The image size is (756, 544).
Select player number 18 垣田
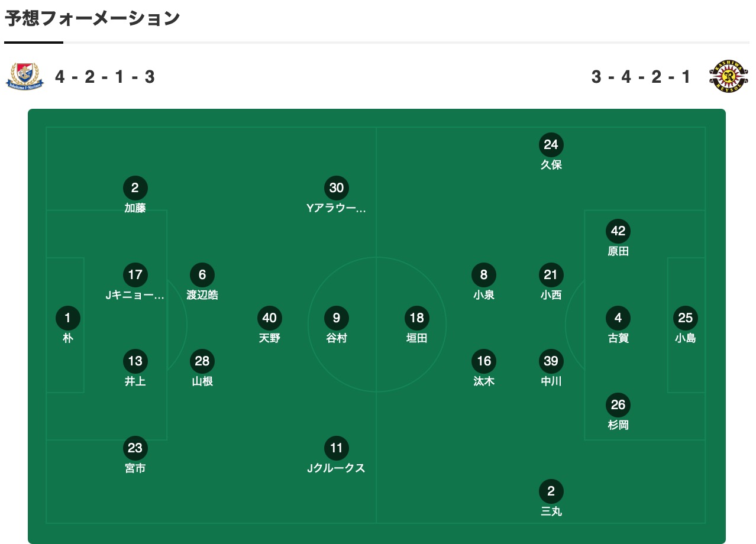(x=417, y=325)
